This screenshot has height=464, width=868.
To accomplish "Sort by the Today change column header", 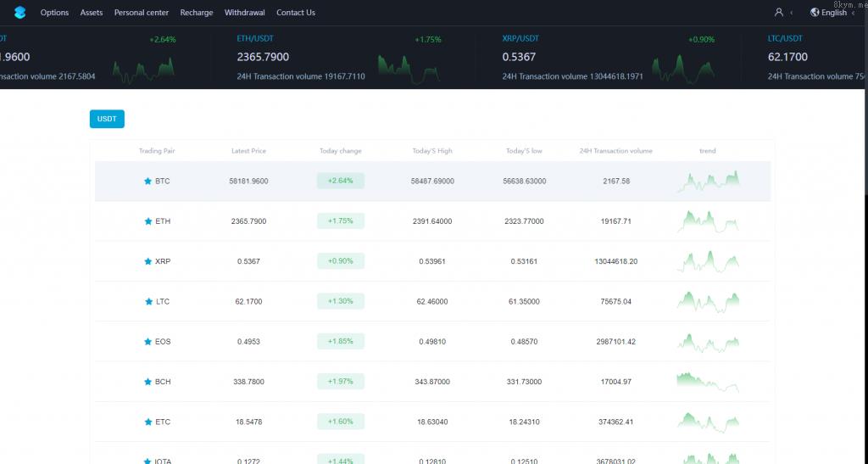I will point(340,151).
